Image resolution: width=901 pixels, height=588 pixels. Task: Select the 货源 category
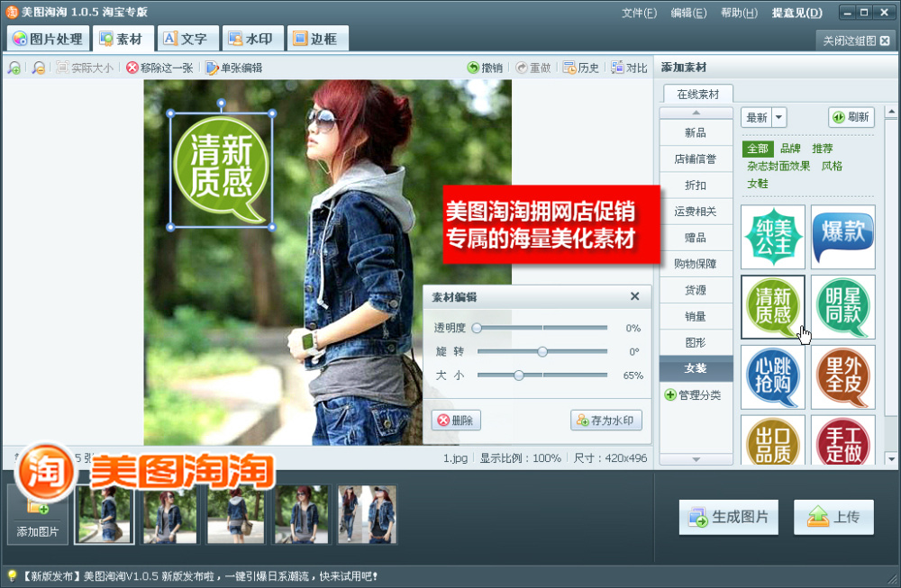point(696,290)
